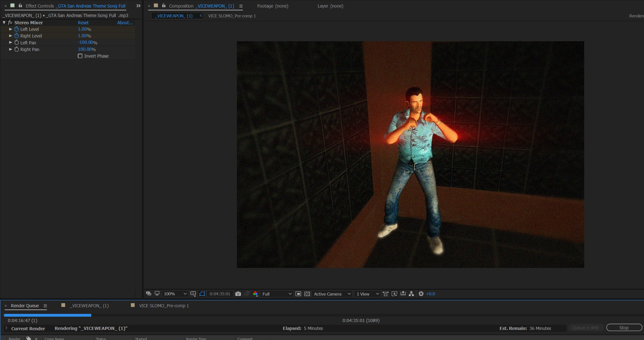Toggle the Effect Controls panel lock icon
This screenshot has height=340, width=644.
[20, 6]
